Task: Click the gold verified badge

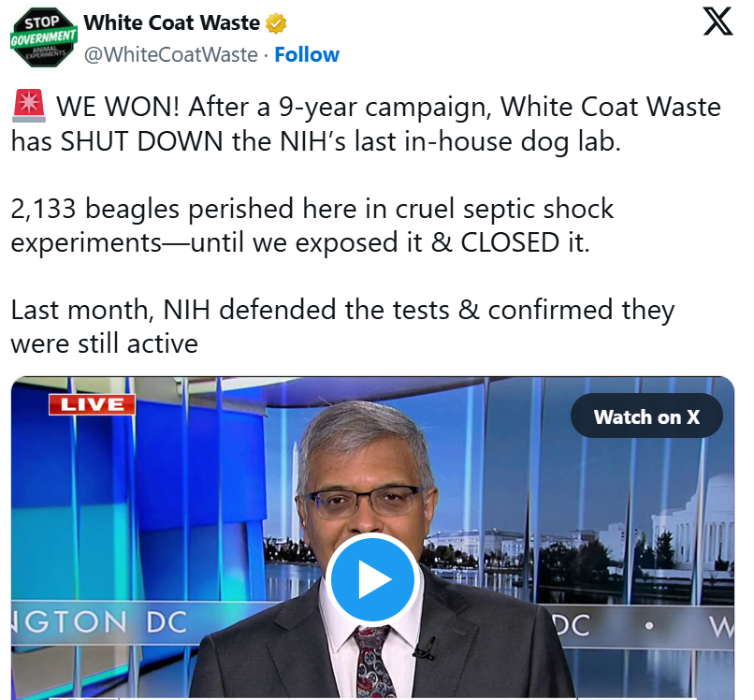Action: click(x=276, y=23)
